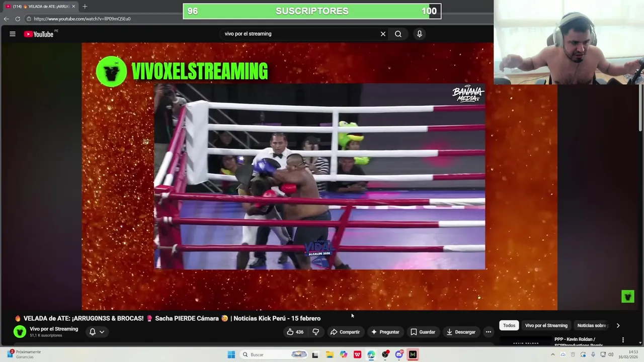Viewport: 644px width, 362px height.
Task: Select the VELADA de ATE browser tab
Action: coord(39,7)
